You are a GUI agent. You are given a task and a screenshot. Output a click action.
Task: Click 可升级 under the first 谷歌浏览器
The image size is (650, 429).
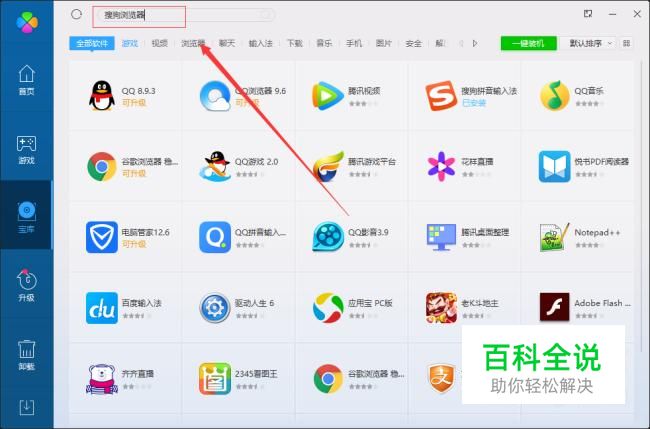click(x=134, y=173)
